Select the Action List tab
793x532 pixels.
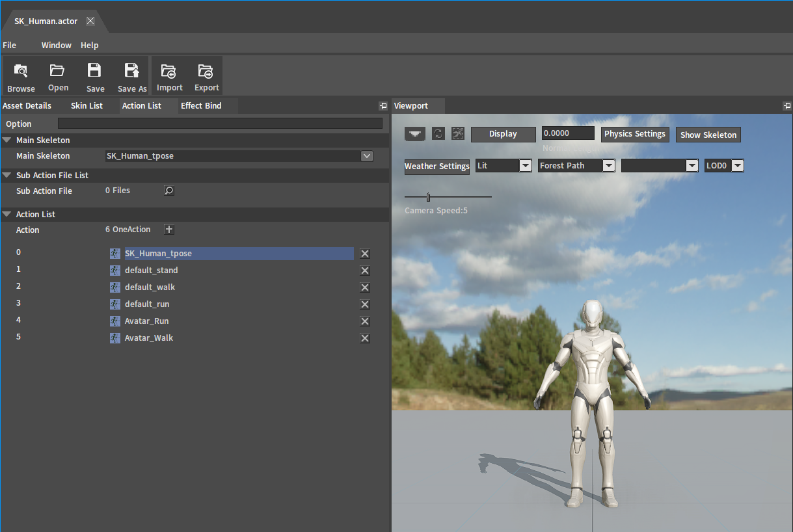[142, 106]
